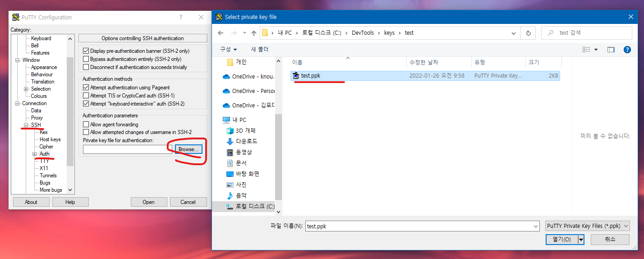This screenshot has height=259, width=644.
Task: Click the 파일 이름 input field
Action: pos(419,226)
